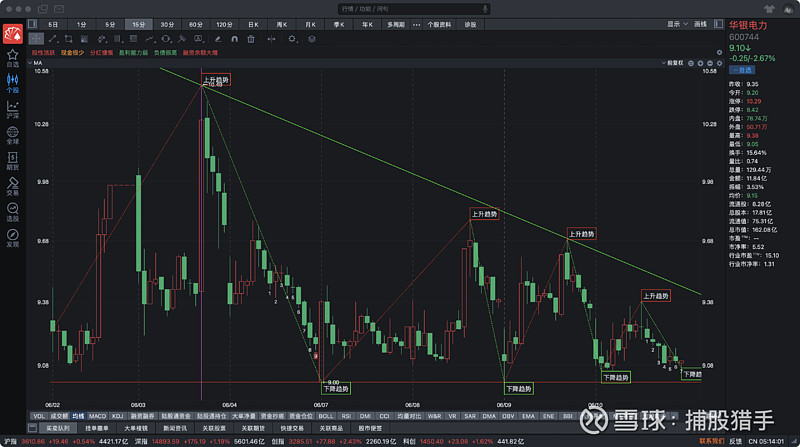
Task: Enable the magnet snap tool
Action: tap(234, 39)
